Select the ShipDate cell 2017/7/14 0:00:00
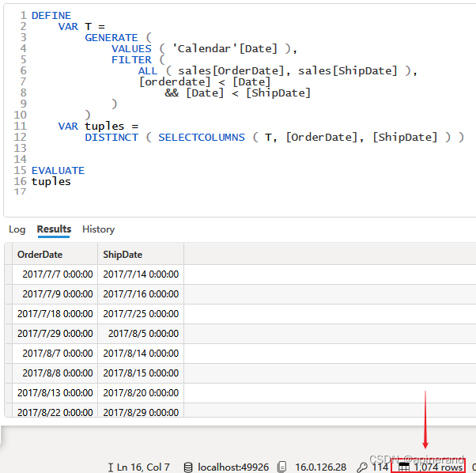476x473 pixels. pos(141,274)
